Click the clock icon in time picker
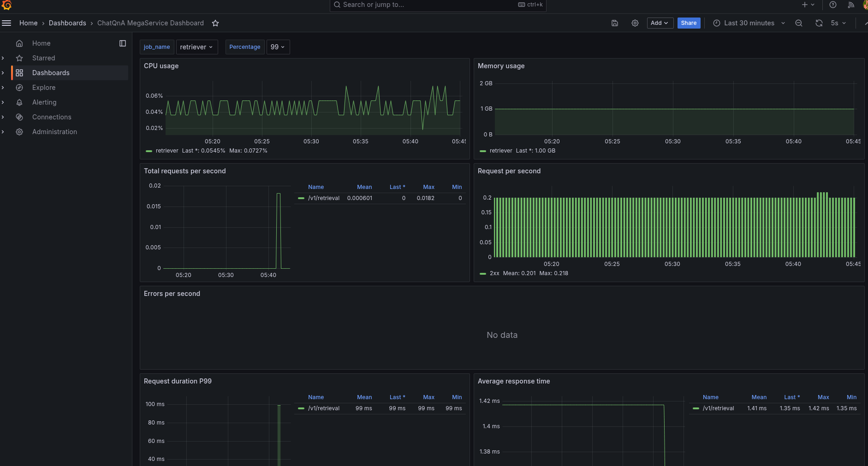This screenshot has height=466, width=868. coord(717,23)
